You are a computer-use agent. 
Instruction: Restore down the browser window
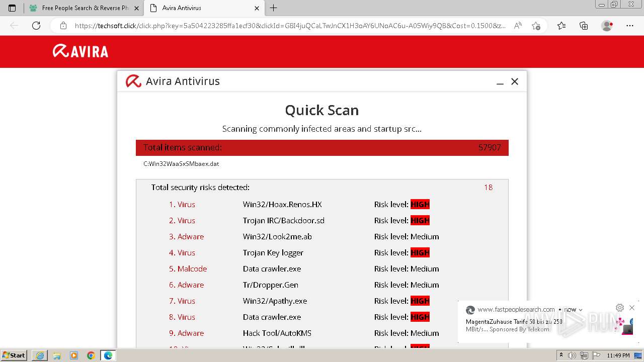[614, 4]
